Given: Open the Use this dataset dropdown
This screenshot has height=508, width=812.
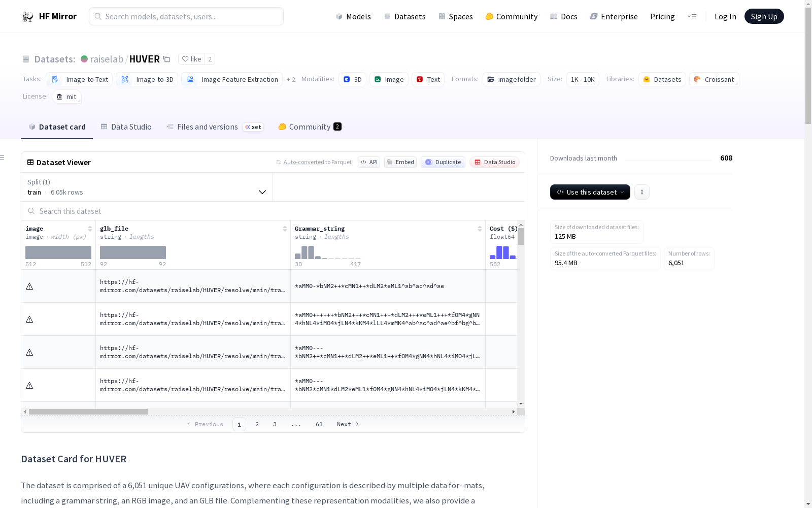Looking at the screenshot, I should [590, 192].
